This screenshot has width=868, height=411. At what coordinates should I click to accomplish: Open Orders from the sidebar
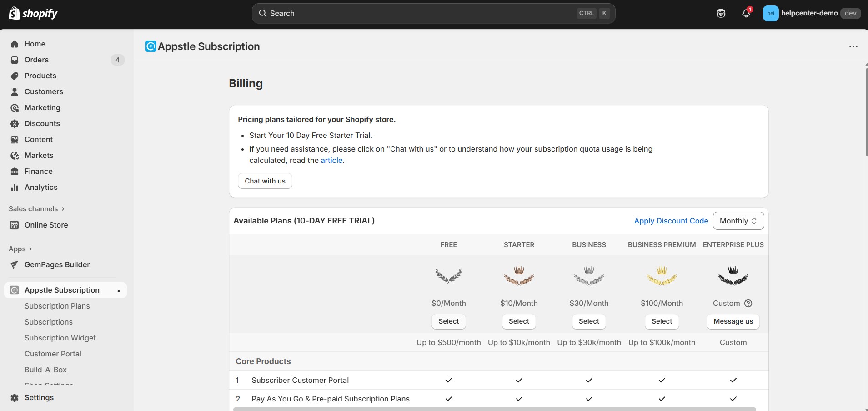pyautogui.click(x=36, y=60)
